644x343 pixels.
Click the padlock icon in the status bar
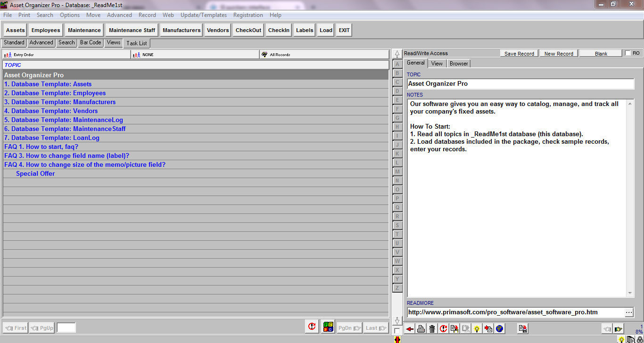639,340
